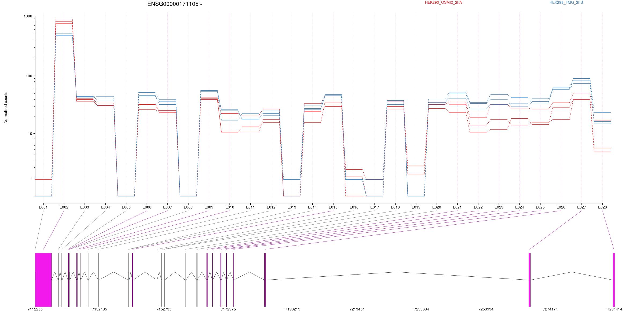This screenshot has width=644, height=322.
Task: Click exon label E028
Action: point(602,207)
